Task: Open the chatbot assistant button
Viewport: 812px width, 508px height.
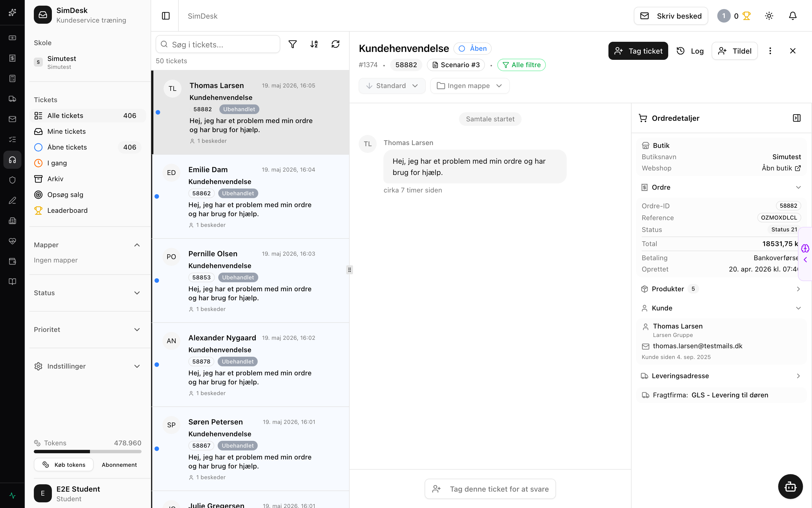Action: tap(790, 487)
